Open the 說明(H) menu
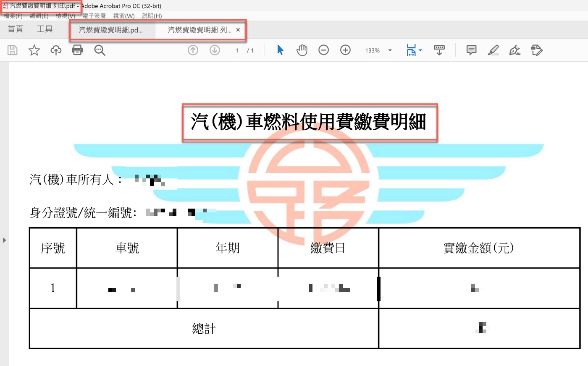This screenshot has height=366, width=588. (152, 16)
